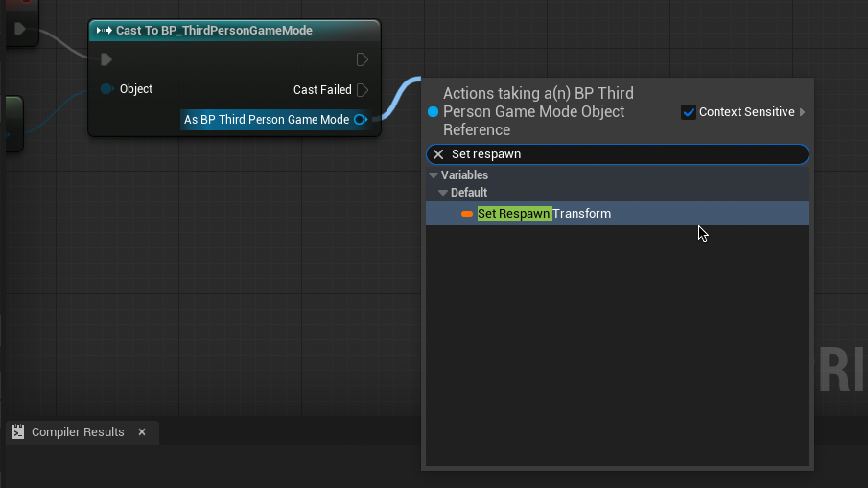
Task: Click the top exec output pin on Cast node
Action: pos(362,59)
